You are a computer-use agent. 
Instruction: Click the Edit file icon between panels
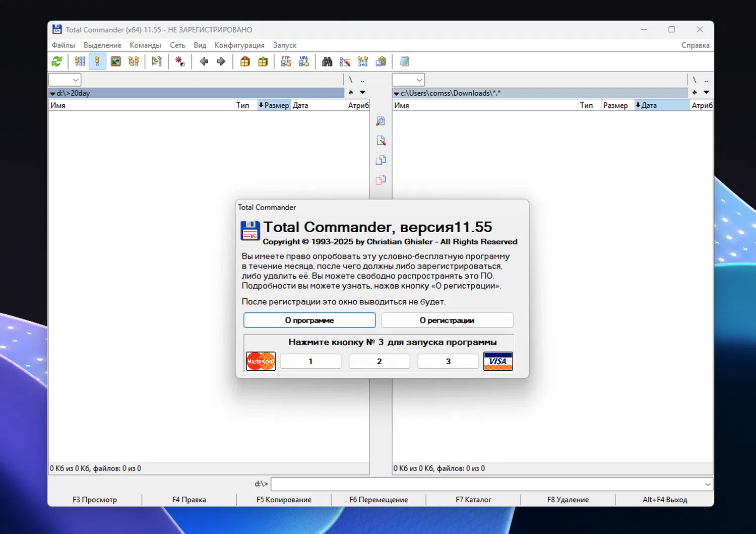(381, 141)
